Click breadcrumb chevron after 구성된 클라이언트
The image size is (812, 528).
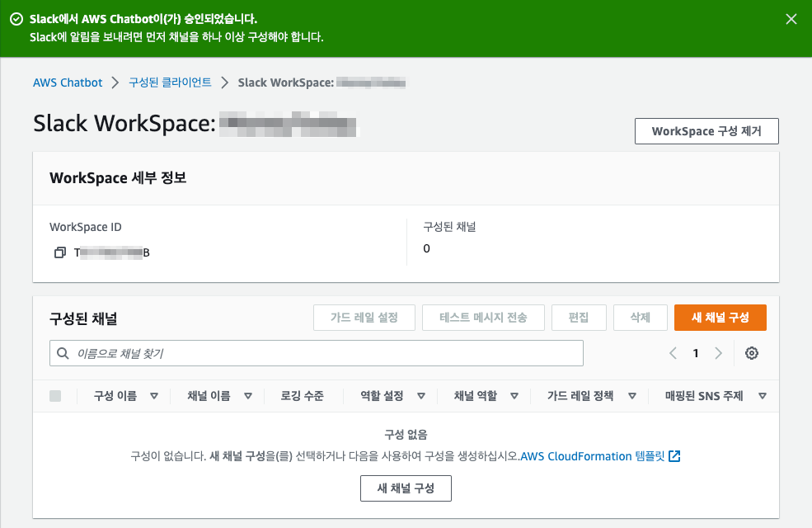coord(225,82)
